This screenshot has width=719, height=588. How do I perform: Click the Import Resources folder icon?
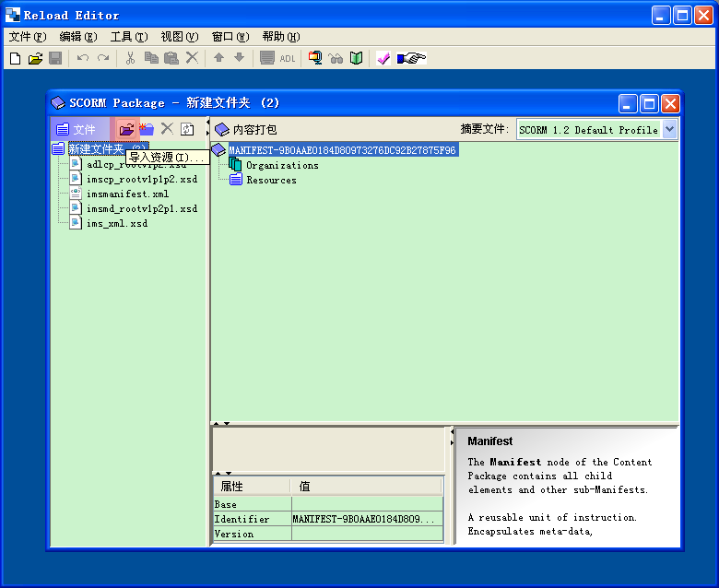point(126,129)
